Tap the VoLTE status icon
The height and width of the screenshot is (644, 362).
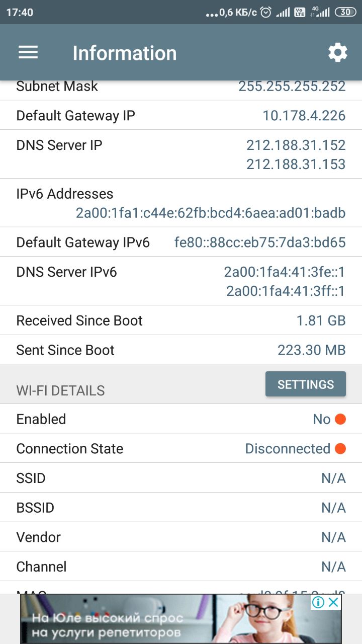click(300, 12)
